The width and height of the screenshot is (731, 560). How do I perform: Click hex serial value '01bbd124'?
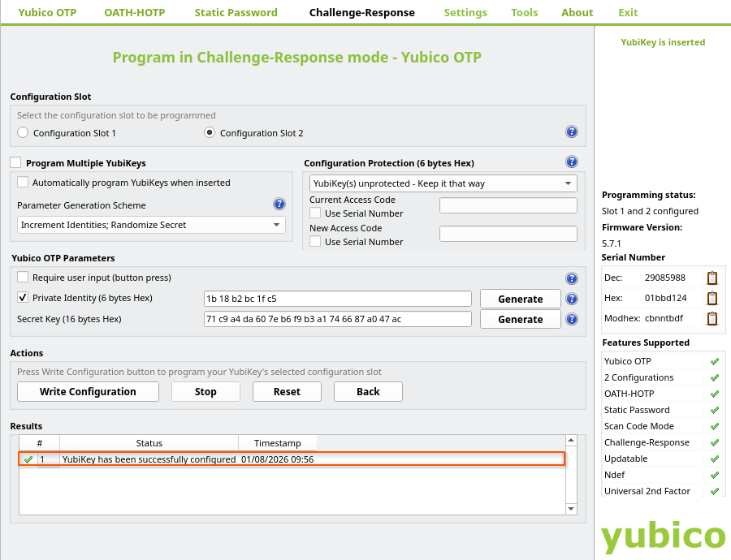point(665,298)
